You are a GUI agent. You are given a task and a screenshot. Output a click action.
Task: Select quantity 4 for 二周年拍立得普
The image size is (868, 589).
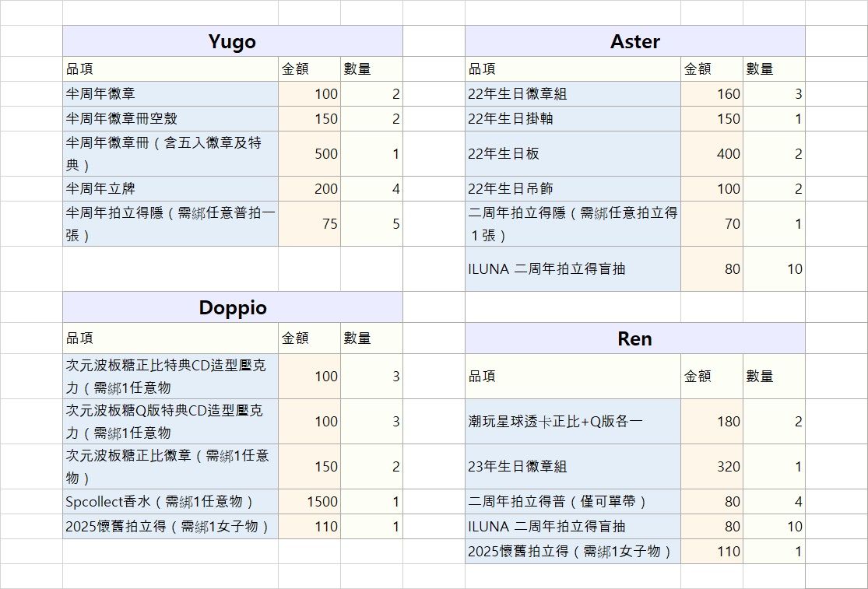(773, 502)
